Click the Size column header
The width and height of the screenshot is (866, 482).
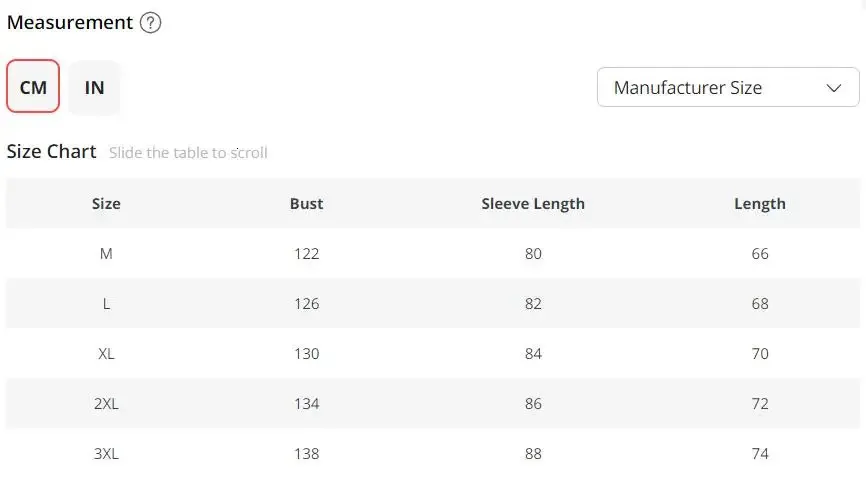[106, 203]
